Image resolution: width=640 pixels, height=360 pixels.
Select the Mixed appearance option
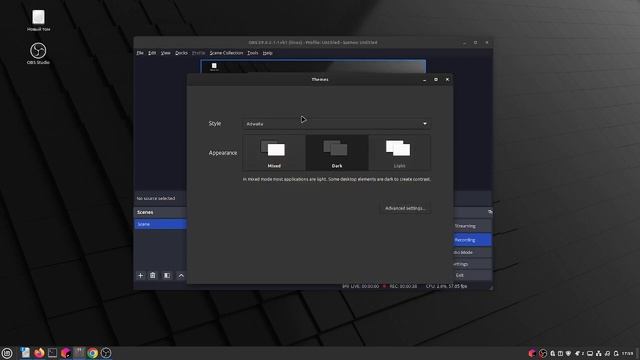(274, 153)
